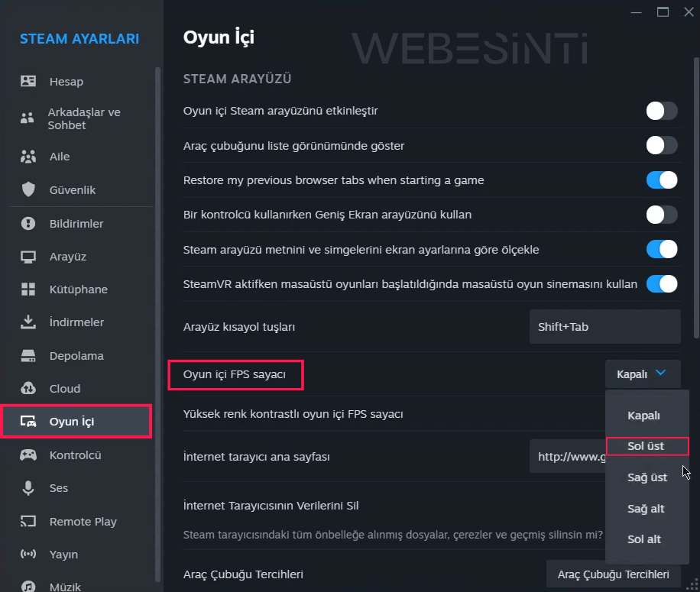Viewport: 700px width, 592px height.
Task: Click the Arayüz kısayol tuşları label
Action: pos(239,327)
